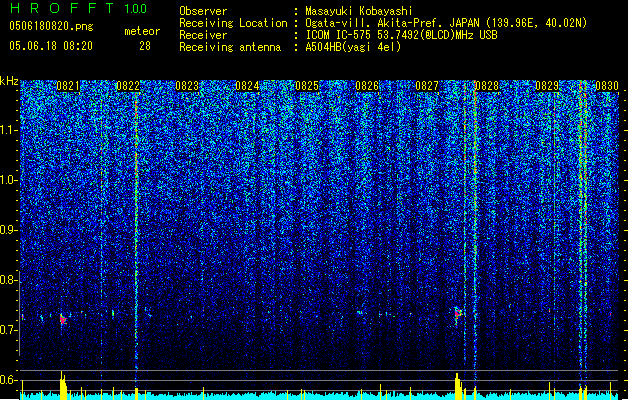The image size is (629, 400).
Task: Click the meteor echo spot before 0828
Action: pyautogui.click(x=457, y=312)
